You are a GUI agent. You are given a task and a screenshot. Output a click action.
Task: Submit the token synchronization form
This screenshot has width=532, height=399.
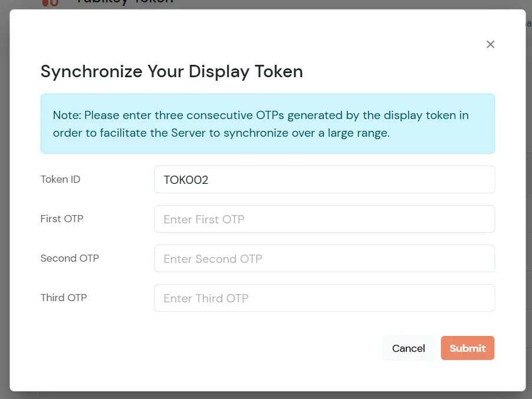pos(467,348)
